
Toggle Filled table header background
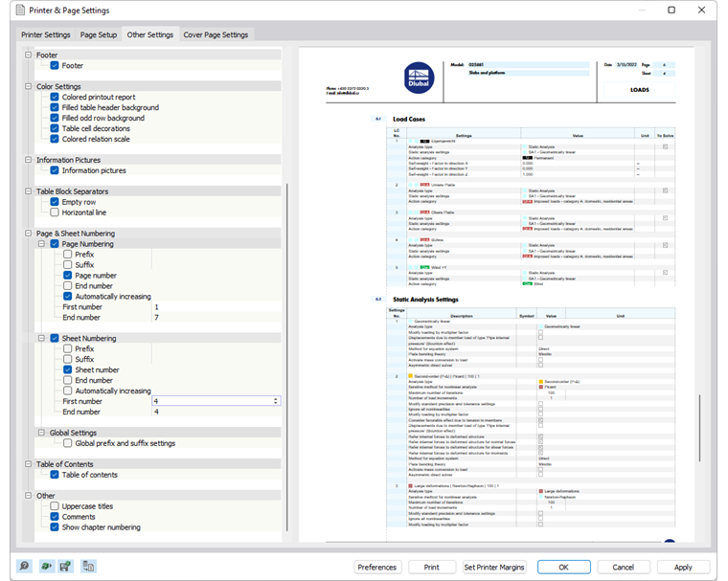(x=55, y=107)
